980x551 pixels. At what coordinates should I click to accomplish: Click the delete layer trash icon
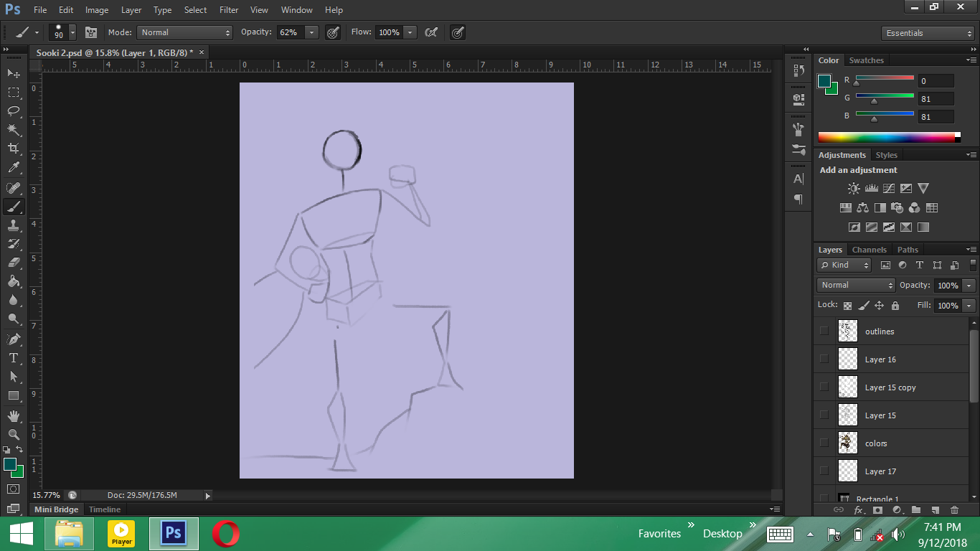954,510
